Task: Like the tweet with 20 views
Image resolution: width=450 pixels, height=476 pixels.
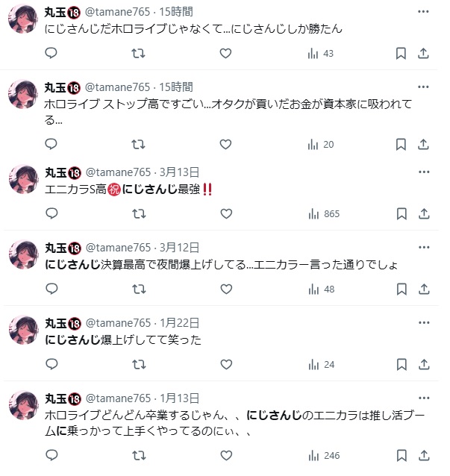Action: point(225,145)
